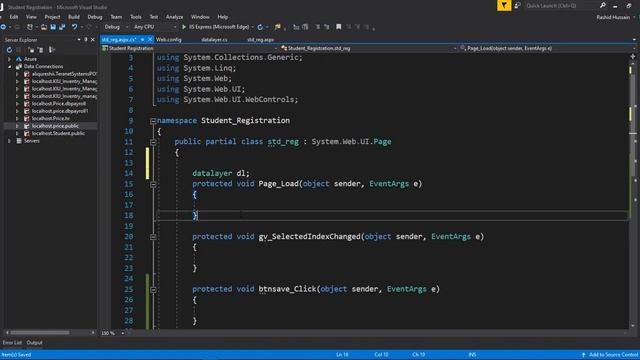Click the Azure node icon

[x=19, y=59]
